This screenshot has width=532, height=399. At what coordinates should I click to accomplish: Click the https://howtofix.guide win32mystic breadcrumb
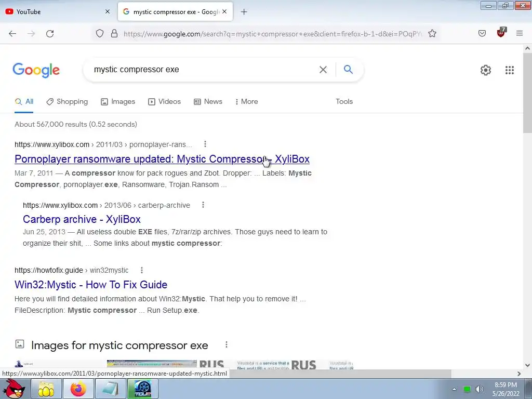pyautogui.click(x=72, y=270)
